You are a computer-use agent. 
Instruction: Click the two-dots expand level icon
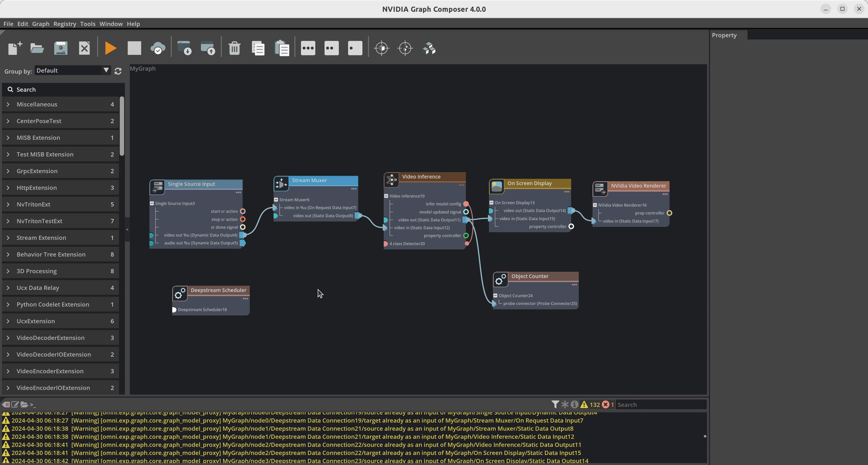pyautogui.click(x=331, y=48)
